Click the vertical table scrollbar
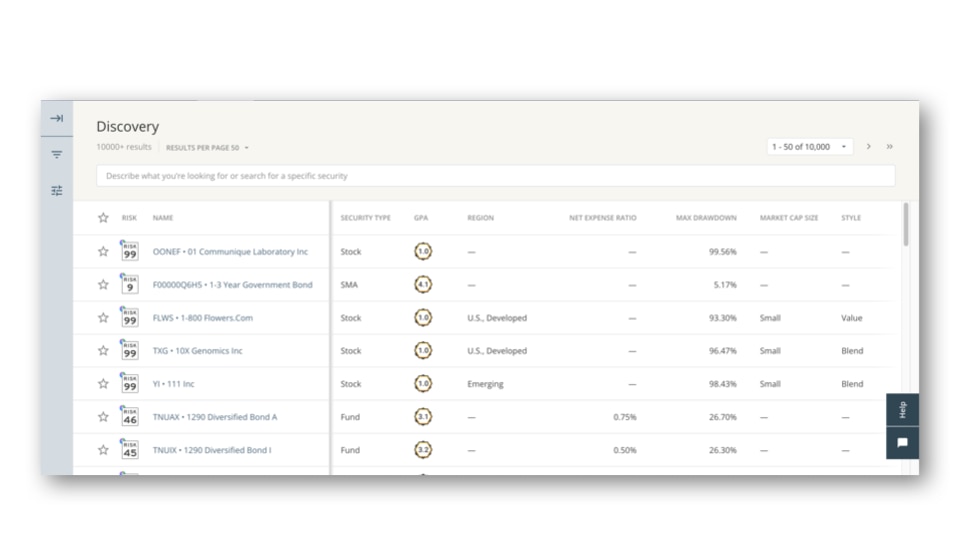The height and width of the screenshot is (540, 960). [x=906, y=225]
